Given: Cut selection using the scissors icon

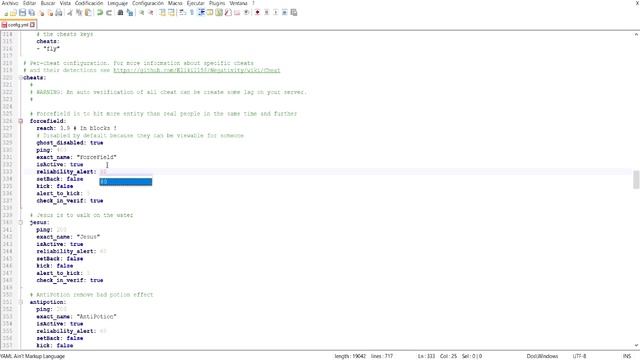Looking at the screenshot, I should coord(70,13).
